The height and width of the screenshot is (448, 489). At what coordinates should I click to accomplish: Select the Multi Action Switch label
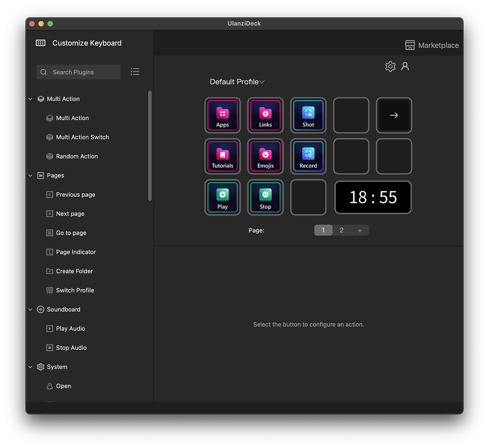click(x=82, y=137)
